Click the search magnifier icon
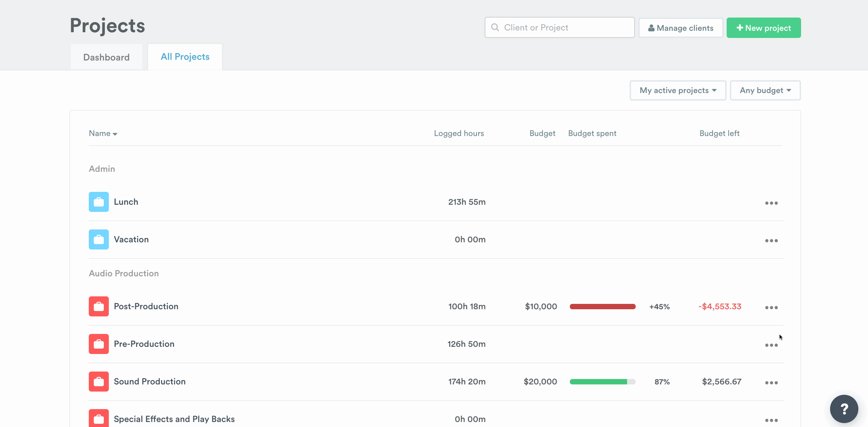Screen dimensions: 868x427 [x=495, y=27]
